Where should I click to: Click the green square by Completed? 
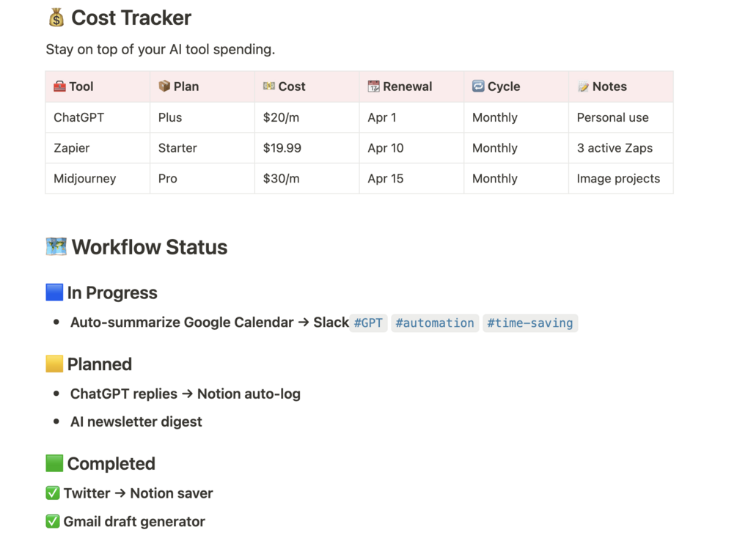(54, 463)
